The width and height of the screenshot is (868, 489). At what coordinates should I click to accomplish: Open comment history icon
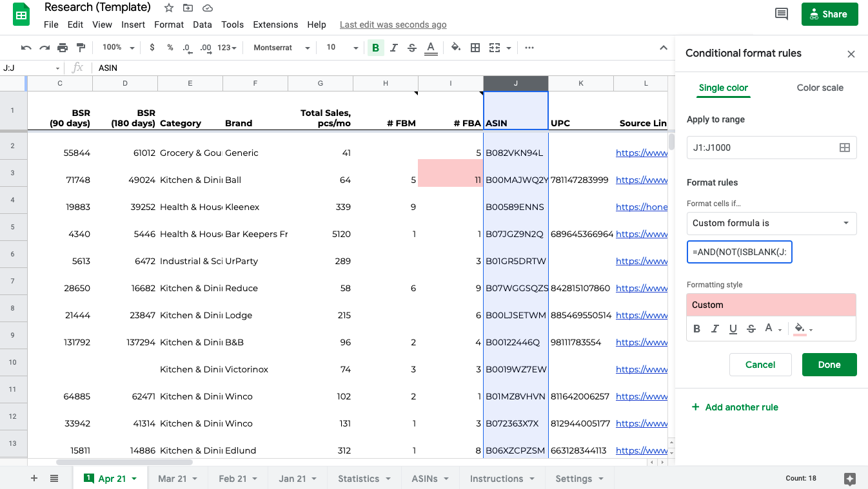coord(782,14)
